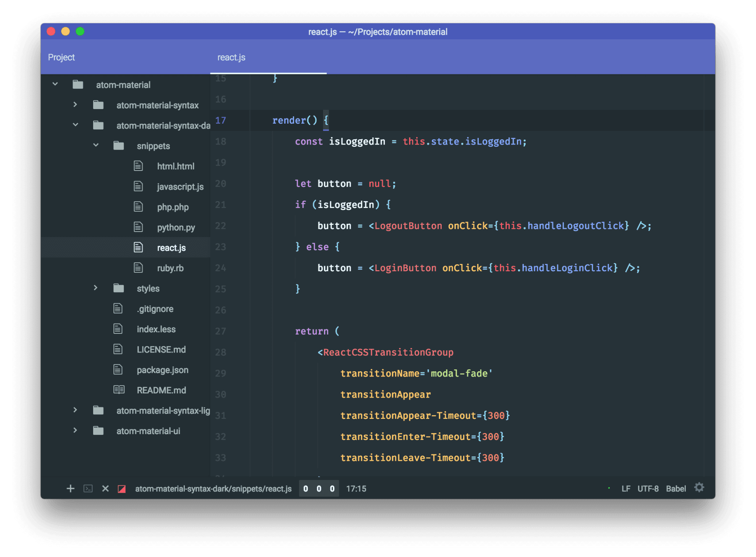Open package.json in tree view
Viewport: 756px width, 557px height.
click(162, 370)
